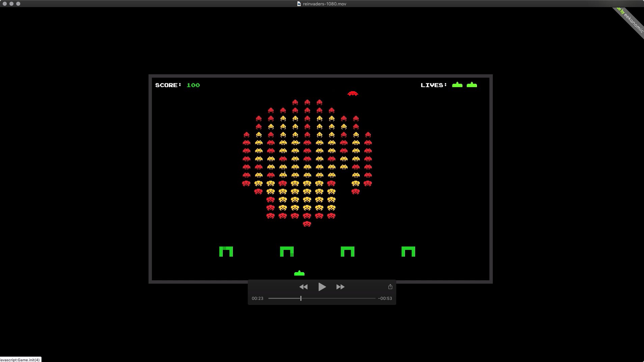This screenshot has height=362, width=644.
Task: Click the reinvaders-1080.mov window title text
Action: [x=325, y=4]
